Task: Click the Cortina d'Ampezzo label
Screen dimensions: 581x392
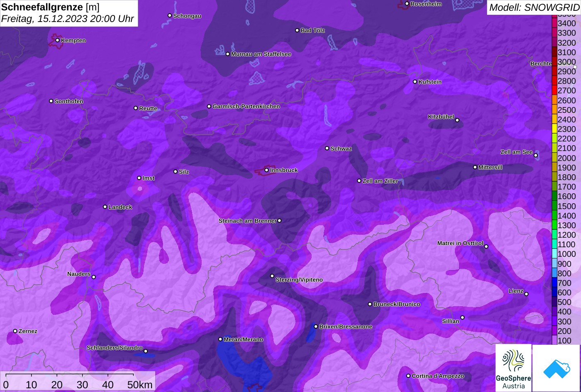Action: (438, 376)
